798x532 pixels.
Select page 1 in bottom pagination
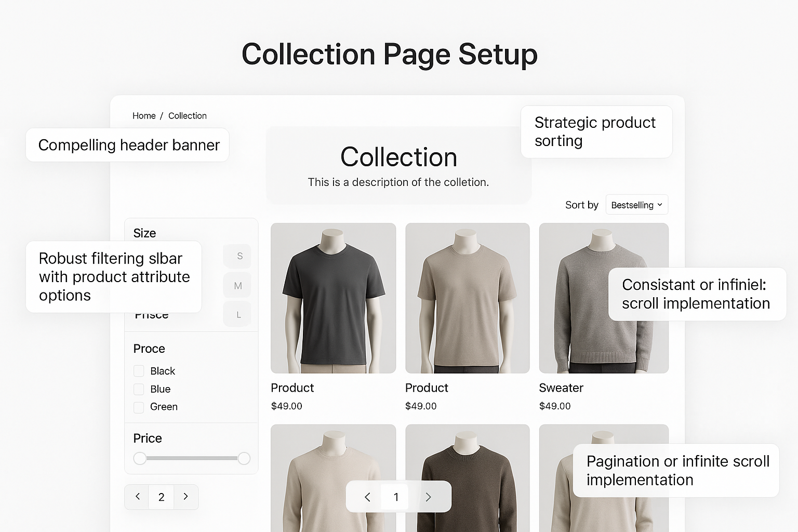[396, 497]
